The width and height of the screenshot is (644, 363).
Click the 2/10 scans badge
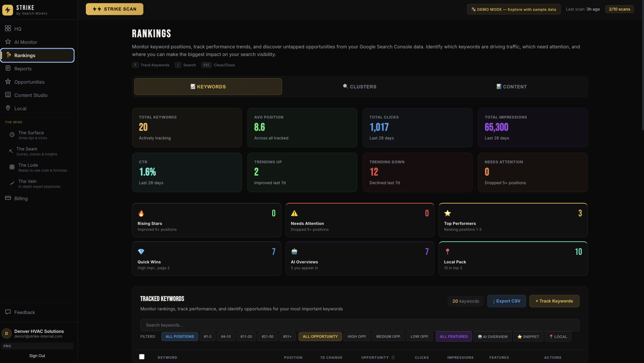pyautogui.click(x=619, y=9)
